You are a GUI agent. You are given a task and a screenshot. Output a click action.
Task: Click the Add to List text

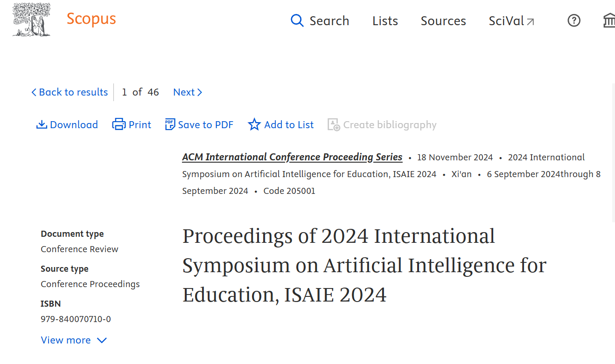(289, 125)
